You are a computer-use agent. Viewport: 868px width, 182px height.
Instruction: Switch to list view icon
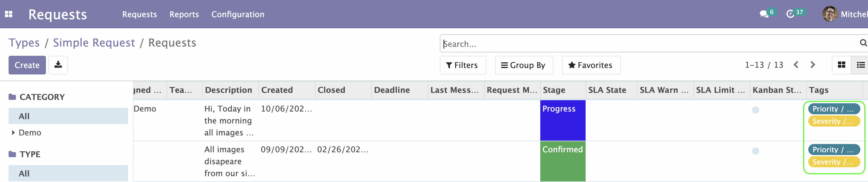[x=861, y=65]
